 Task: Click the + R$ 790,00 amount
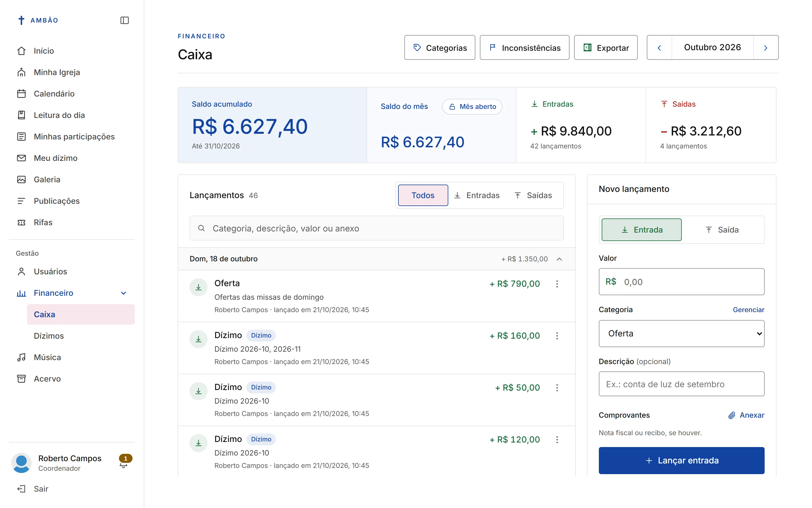click(515, 284)
